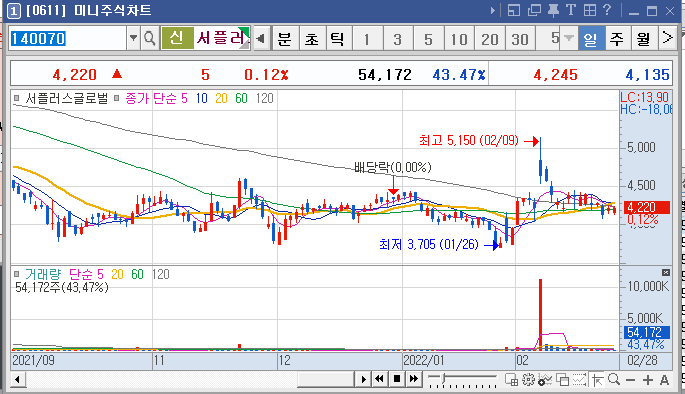Screen dimensions: 685x394
Task: Select the 1 interval button
Action: 367,39
